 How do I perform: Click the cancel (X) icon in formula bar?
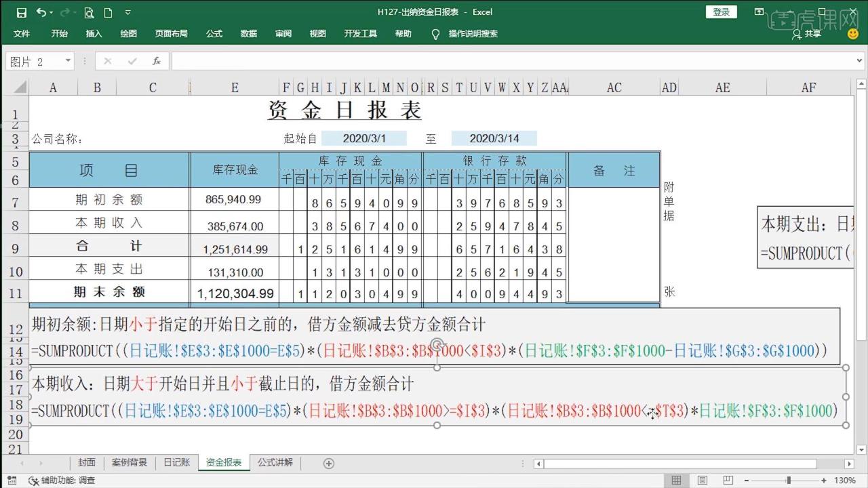(x=108, y=61)
